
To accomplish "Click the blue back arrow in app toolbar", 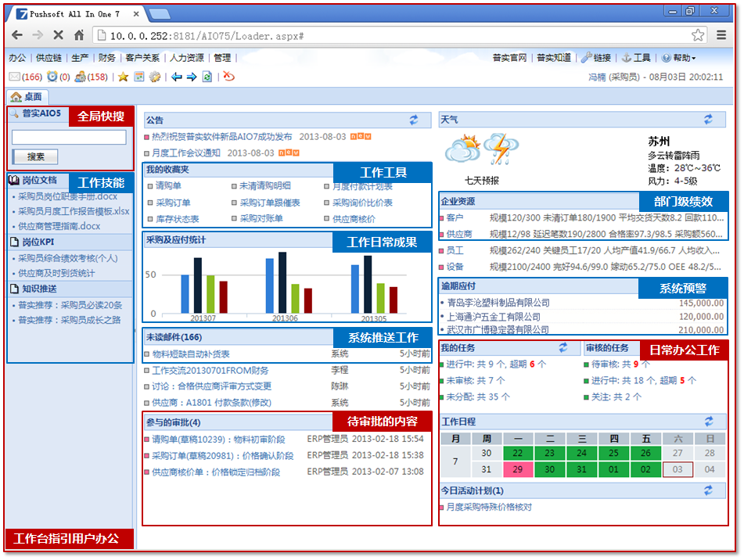I will point(177,77).
